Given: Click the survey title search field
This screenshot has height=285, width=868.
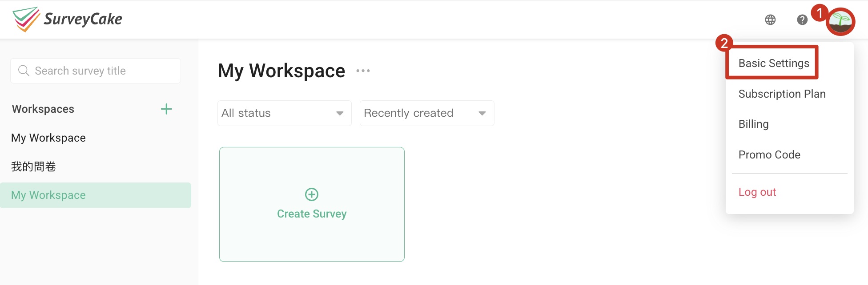Looking at the screenshot, I should coord(95,71).
